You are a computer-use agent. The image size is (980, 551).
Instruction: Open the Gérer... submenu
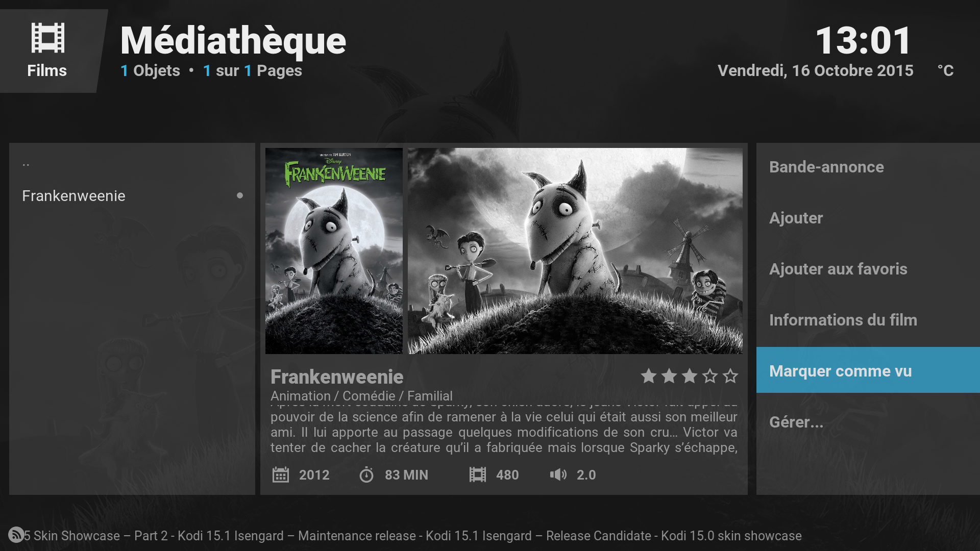[868, 422]
